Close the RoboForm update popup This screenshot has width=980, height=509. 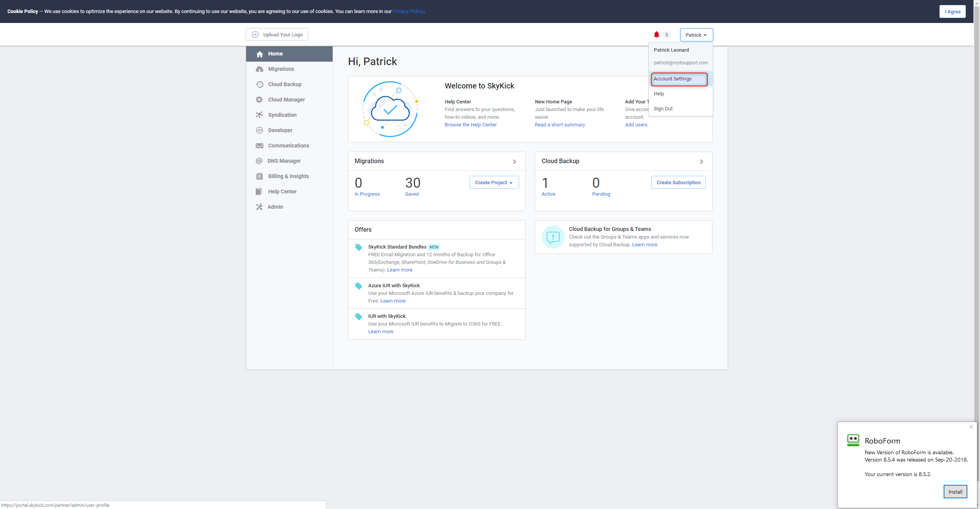[971, 427]
